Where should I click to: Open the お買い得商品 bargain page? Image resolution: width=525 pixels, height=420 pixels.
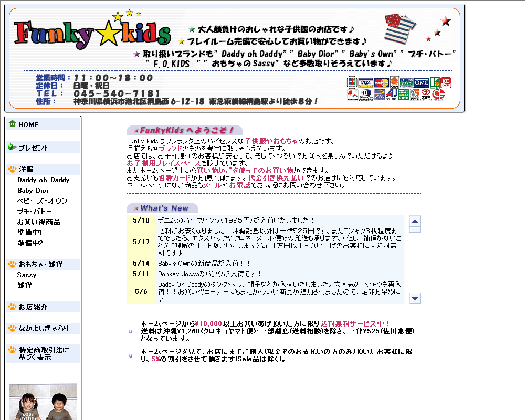38,222
